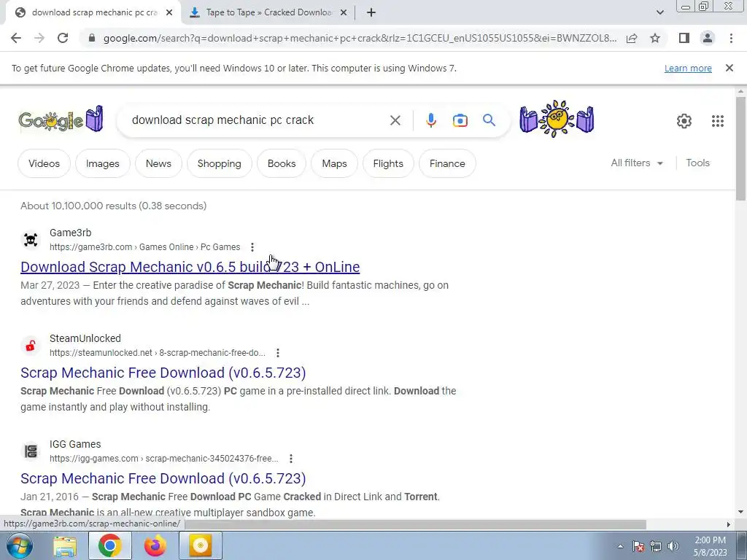Filter results by Maps
The image size is (747, 560).
(x=334, y=163)
